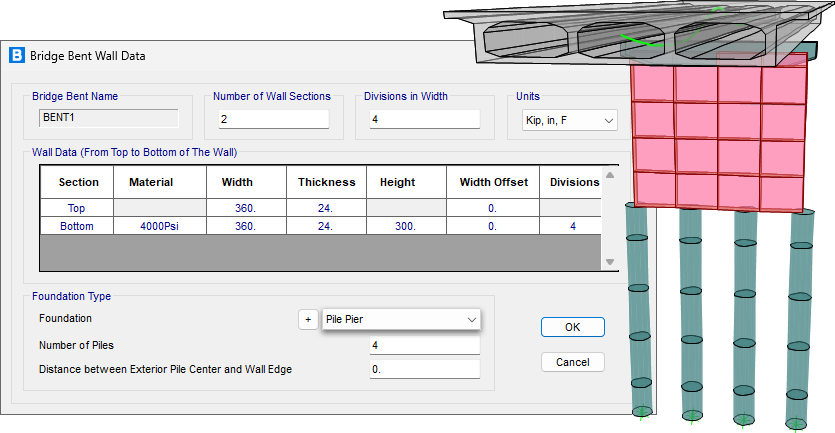The height and width of the screenshot is (433, 835).
Task: Click the Number of Wall Sections field
Action: pyautogui.click(x=274, y=120)
